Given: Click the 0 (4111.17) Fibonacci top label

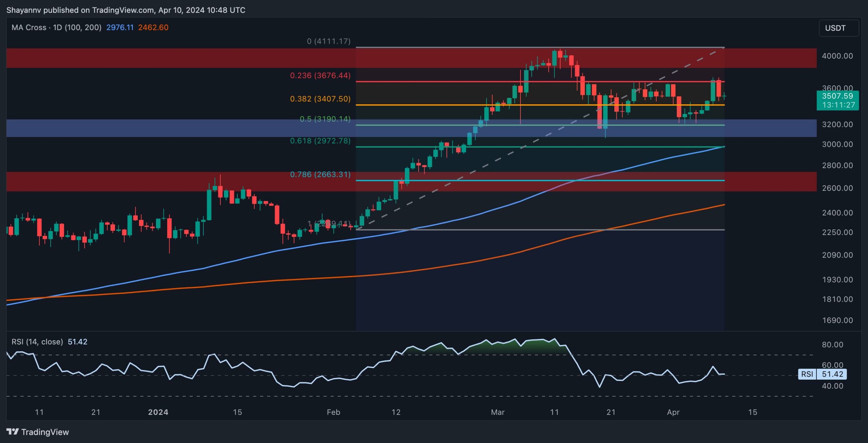Looking at the screenshot, I should 329,41.
